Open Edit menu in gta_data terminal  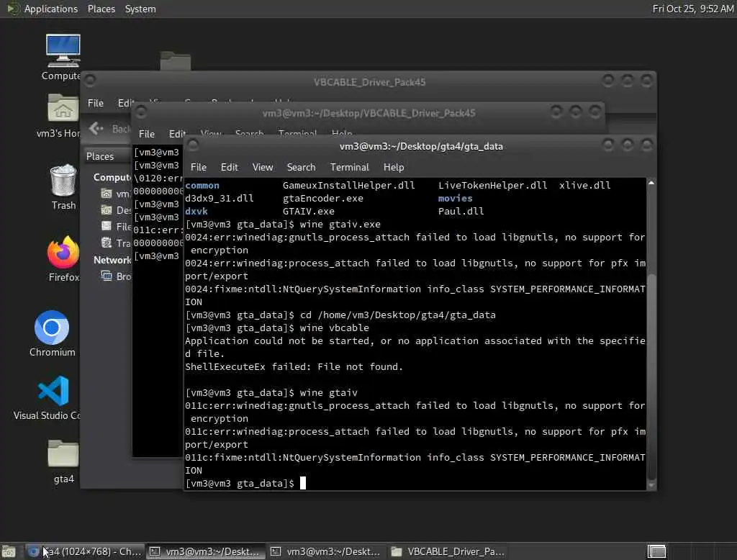230,167
